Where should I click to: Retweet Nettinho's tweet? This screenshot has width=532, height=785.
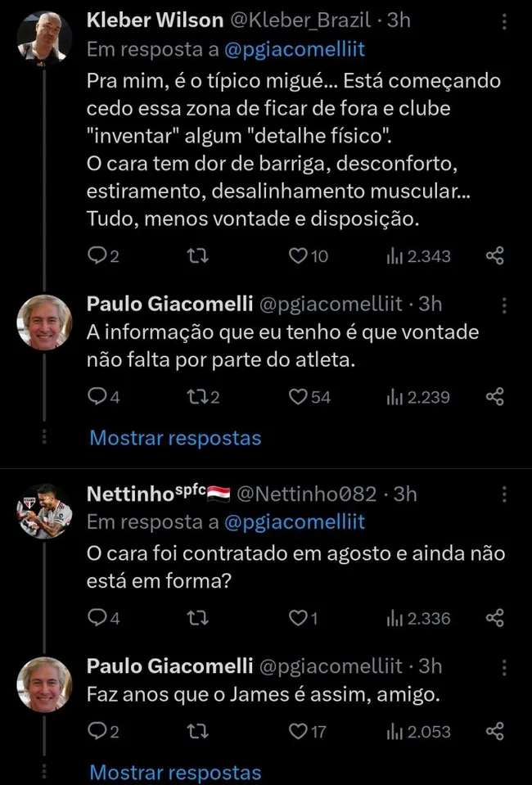(197, 617)
